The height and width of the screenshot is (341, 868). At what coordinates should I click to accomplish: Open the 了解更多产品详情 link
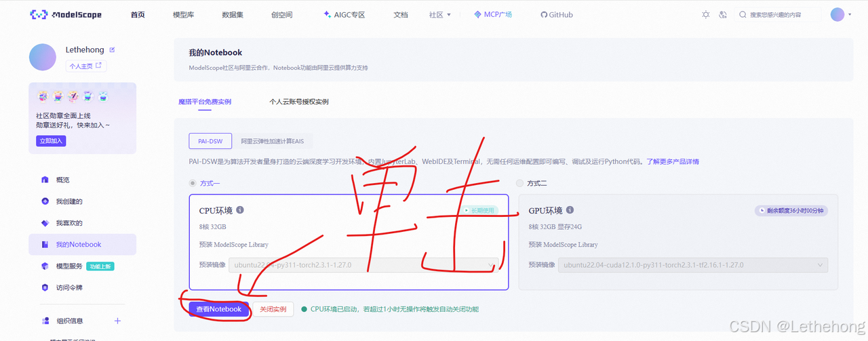[x=672, y=161]
